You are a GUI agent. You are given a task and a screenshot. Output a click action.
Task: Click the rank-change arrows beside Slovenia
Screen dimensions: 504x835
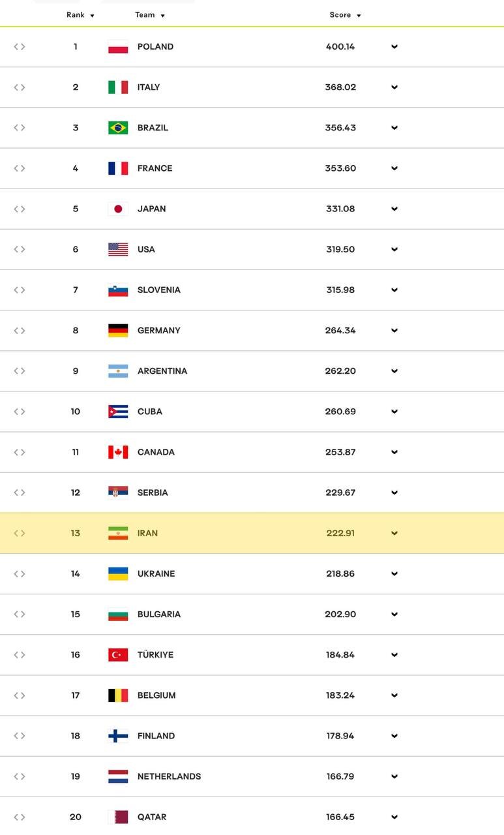(x=20, y=290)
